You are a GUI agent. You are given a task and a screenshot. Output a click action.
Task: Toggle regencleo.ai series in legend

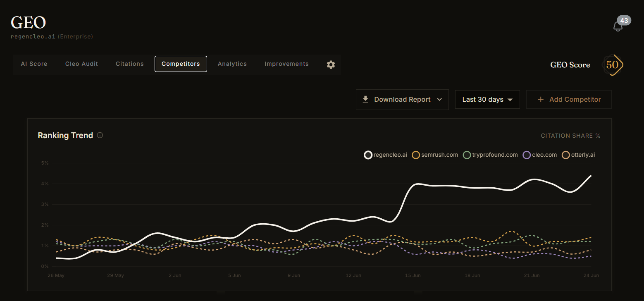coord(386,155)
